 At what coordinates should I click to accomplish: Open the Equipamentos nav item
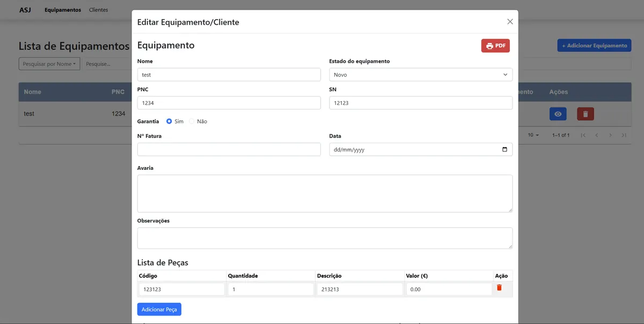pos(63,10)
